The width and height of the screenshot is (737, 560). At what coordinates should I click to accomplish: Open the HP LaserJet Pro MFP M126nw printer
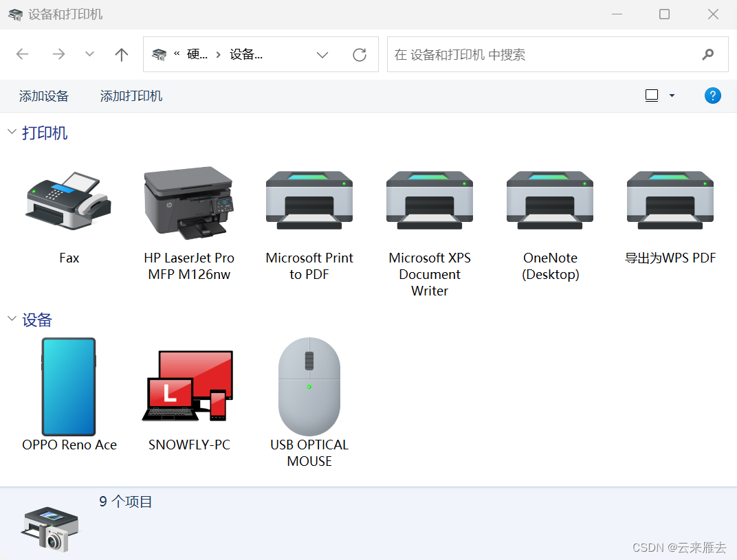pyautogui.click(x=189, y=201)
